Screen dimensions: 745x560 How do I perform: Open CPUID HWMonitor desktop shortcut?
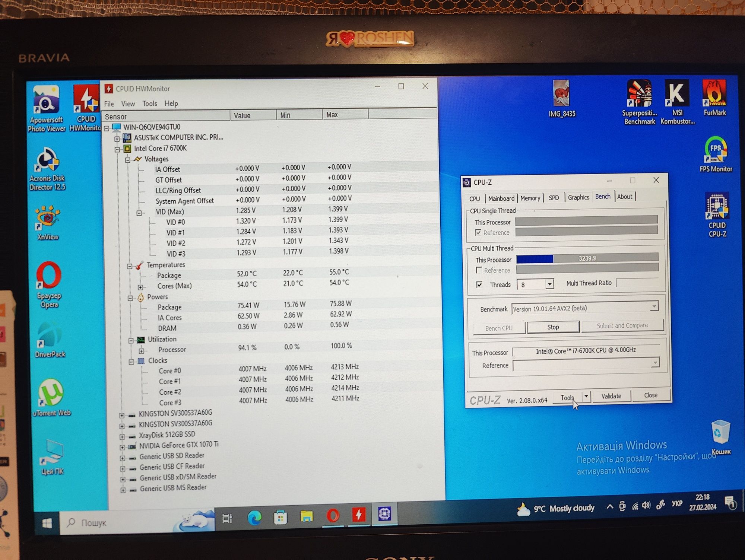point(86,108)
